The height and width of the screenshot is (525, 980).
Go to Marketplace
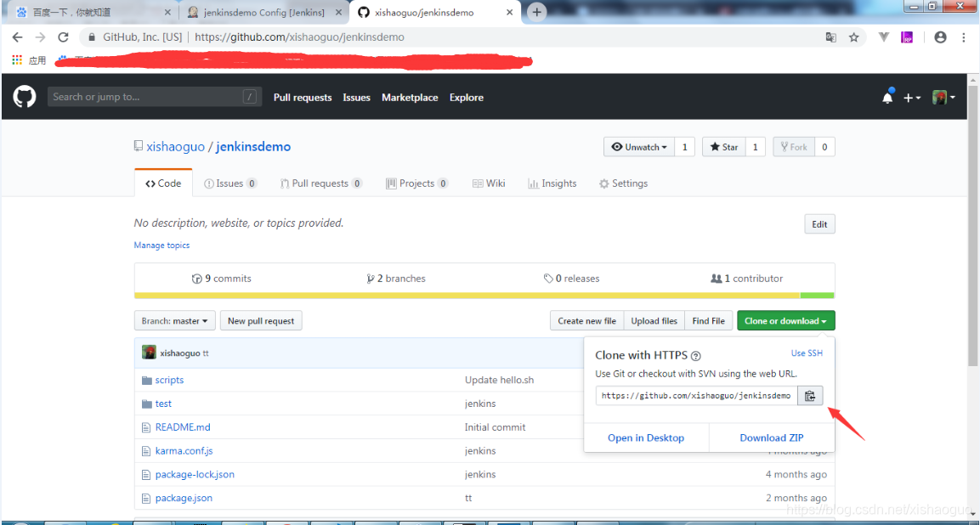pyautogui.click(x=410, y=98)
